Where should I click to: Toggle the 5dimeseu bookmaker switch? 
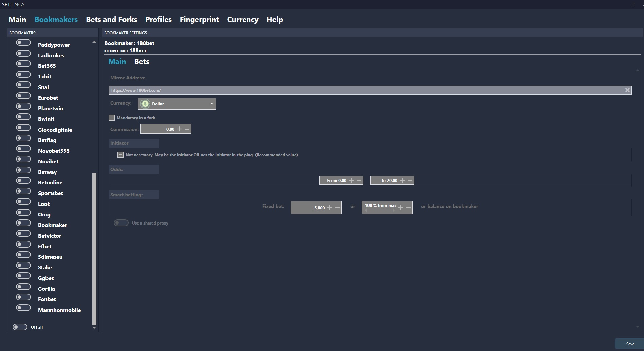click(x=23, y=255)
